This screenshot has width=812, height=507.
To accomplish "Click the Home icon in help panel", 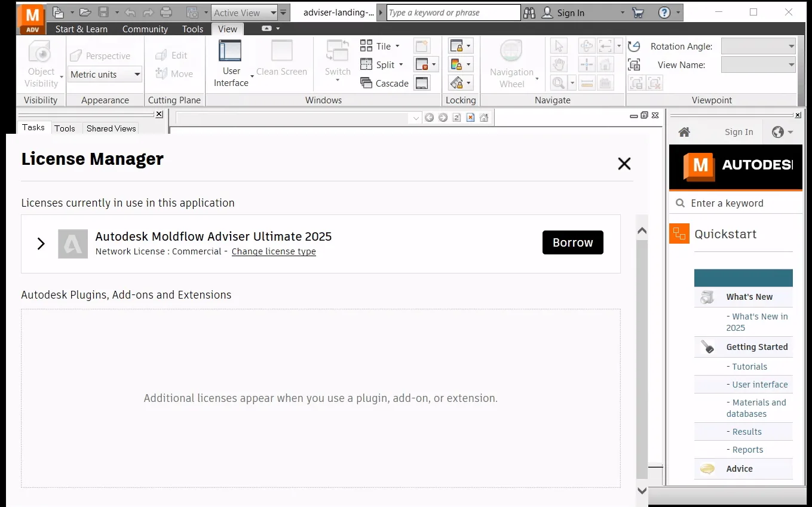I will 685,132.
